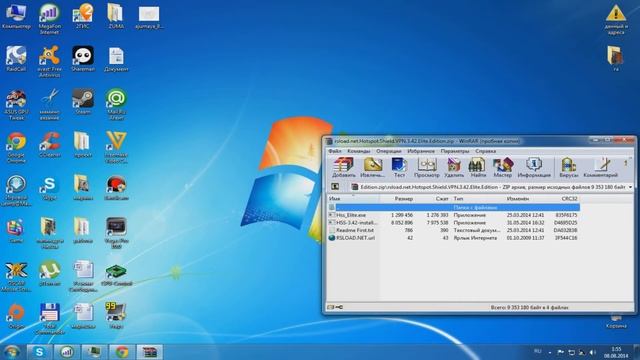
Task: Open the Команды menu in WinRAR
Action: pos(358,151)
